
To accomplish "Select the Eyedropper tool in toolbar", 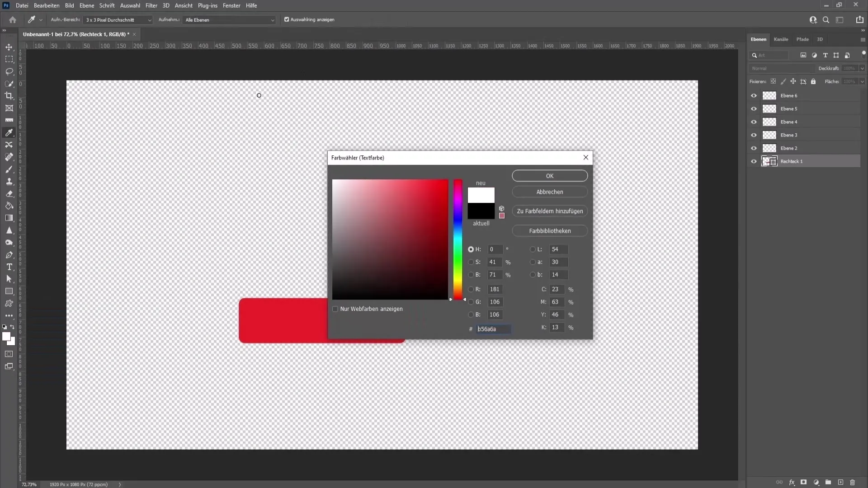I will [x=9, y=132].
